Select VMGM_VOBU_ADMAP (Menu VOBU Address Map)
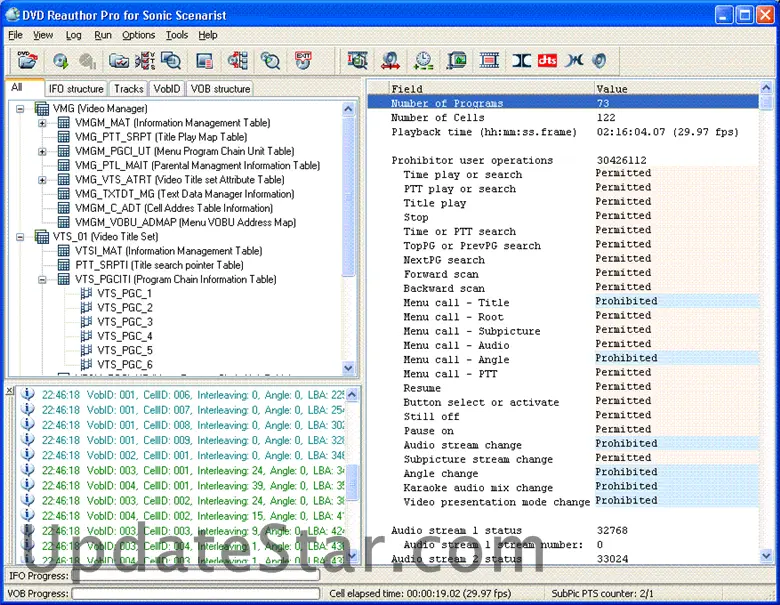The height and width of the screenshot is (605, 780). coord(186,222)
